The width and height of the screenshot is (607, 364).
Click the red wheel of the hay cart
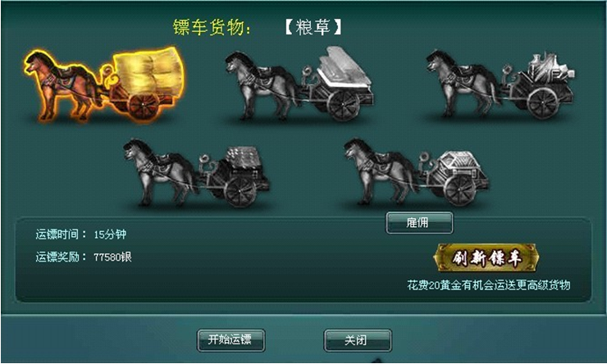tap(144, 105)
